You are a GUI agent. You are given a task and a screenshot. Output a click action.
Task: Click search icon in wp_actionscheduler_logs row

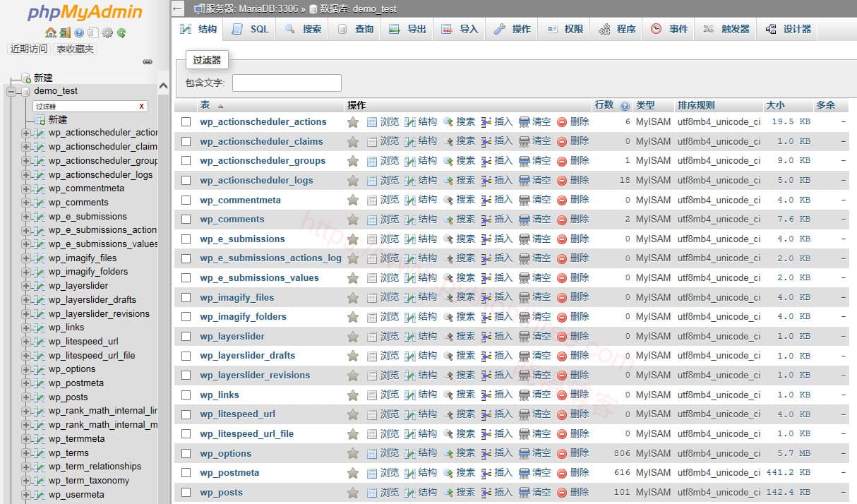pos(448,181)
